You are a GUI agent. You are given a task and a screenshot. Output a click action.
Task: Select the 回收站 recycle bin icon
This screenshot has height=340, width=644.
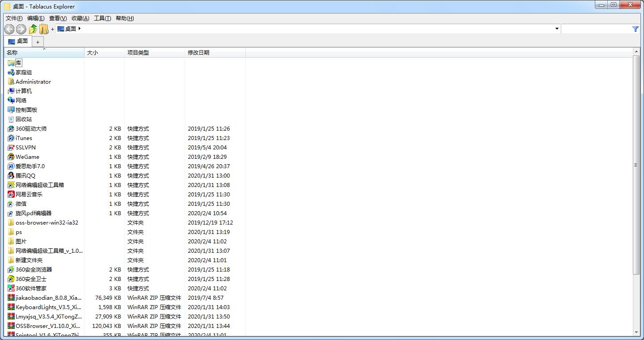pyautogui.click(x=11, y=119)
